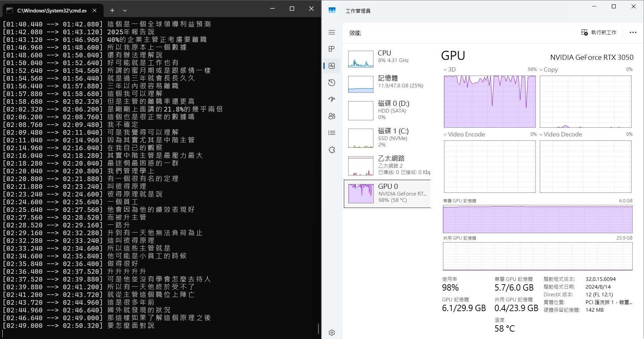Open the Details list page icon
The image size is (644, 339).
332,133
